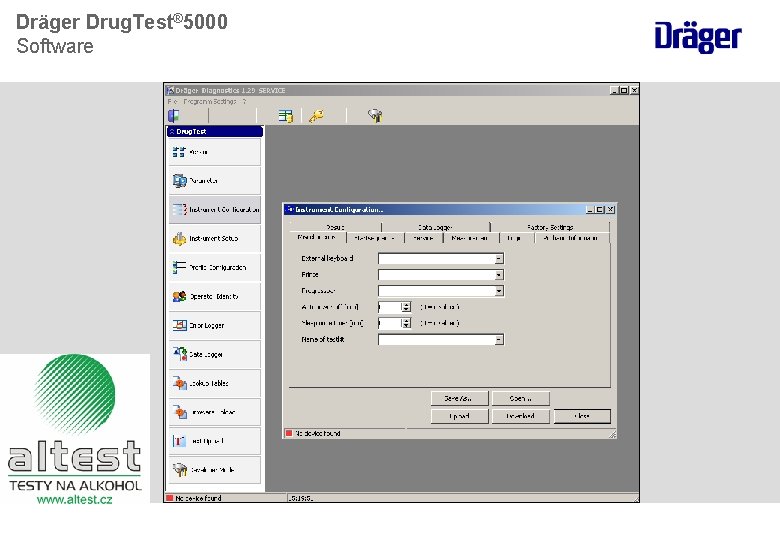Open the first sidebar item with grid icon
The image size is (780, 540).
click(214, 152)
